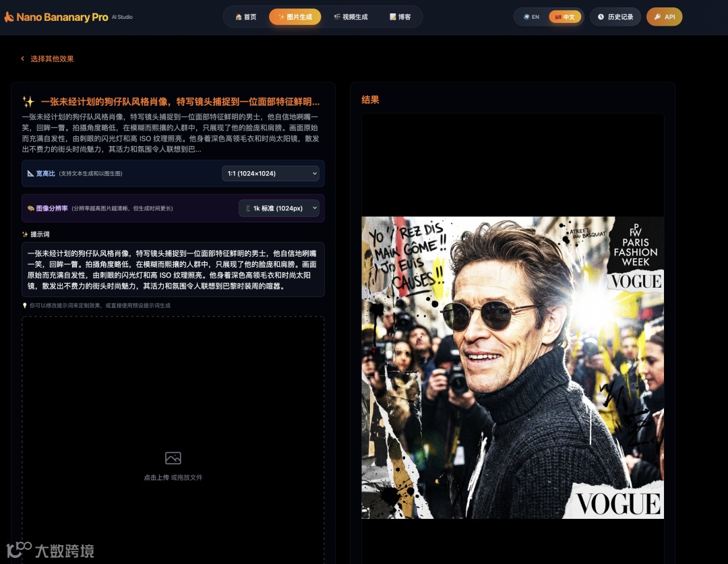Click inside the 提示词 prompt text area
This screenshot has height=564, width=728.
point(173,270)
